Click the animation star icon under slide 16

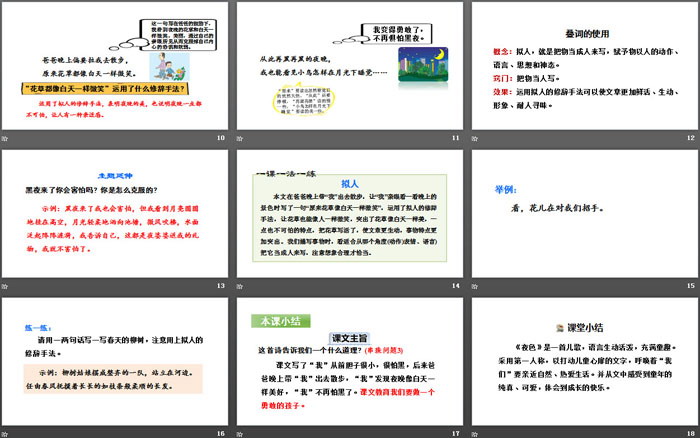coord(5,434)
